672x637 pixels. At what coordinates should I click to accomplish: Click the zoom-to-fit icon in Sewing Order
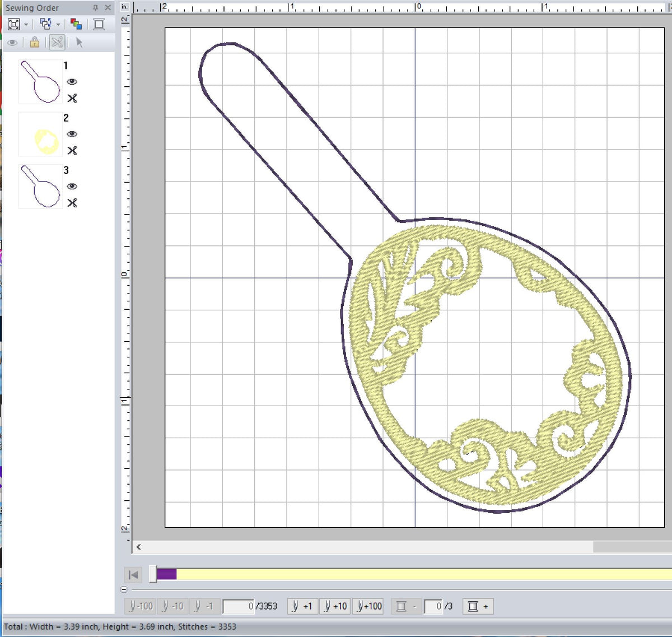point(14,24)
